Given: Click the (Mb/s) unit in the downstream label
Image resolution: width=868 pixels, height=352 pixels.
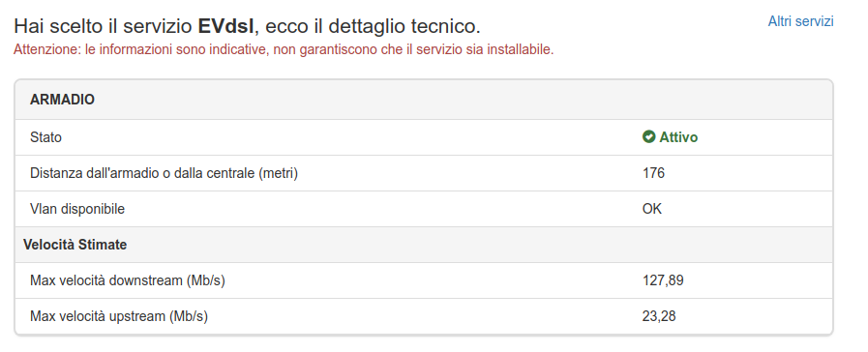Looking at the screenshot, I should coord(206,280).
